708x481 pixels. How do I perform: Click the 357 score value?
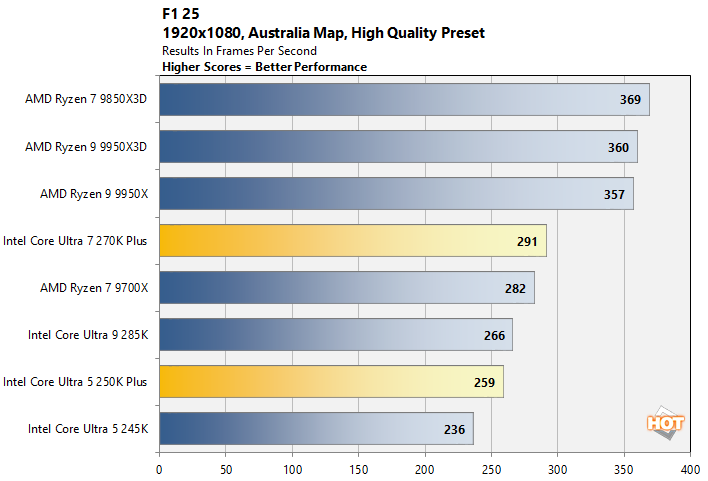click(x=614, y=195)
